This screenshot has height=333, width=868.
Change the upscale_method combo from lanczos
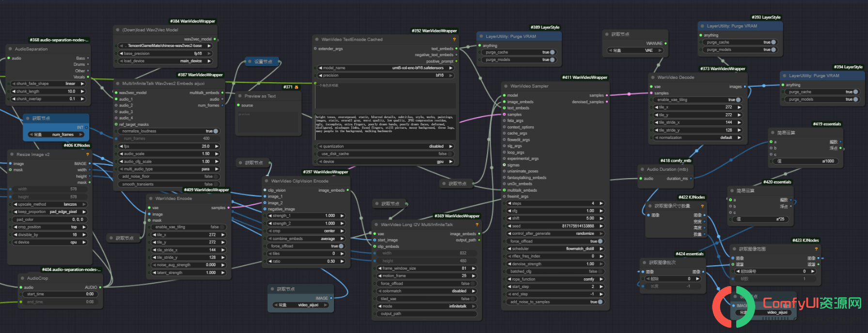50,204
